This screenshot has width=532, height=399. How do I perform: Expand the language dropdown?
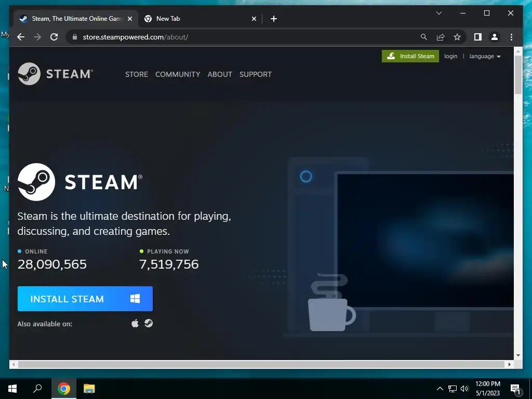point(485,56)
